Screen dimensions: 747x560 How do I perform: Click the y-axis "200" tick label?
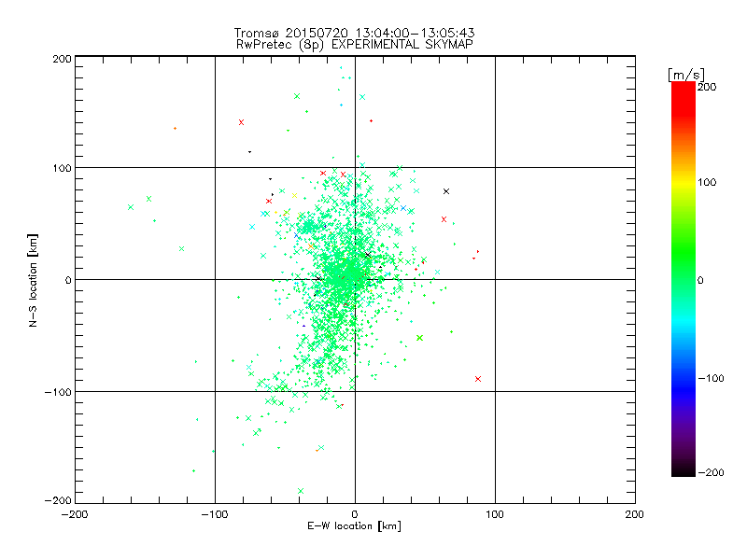tap(62, 59)
